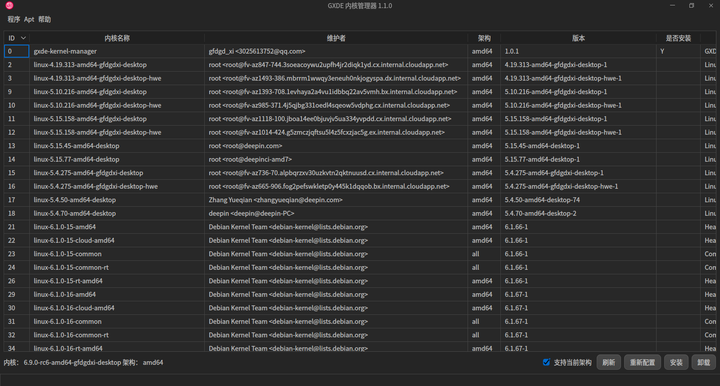Select linux-5.4.50-amd64-desktop kernel name

click(74, 200)
